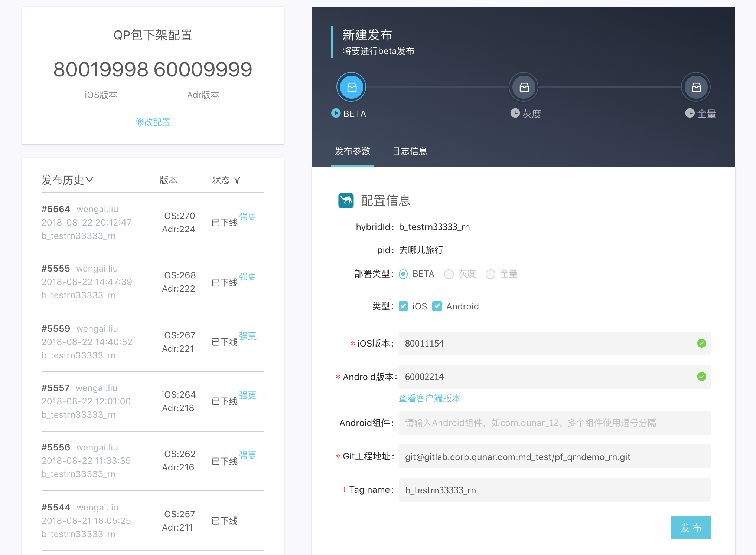Switch to the 发布参数 tab
The image size is (756, 555).
[353, 151]
